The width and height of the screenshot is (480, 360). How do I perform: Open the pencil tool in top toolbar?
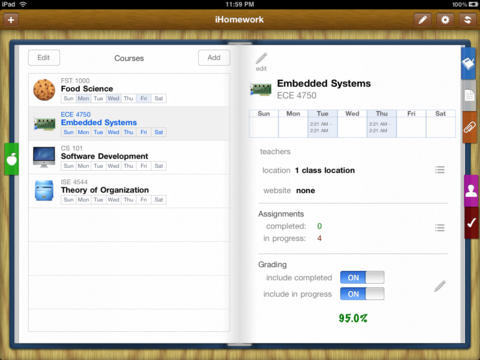point(422,20)
